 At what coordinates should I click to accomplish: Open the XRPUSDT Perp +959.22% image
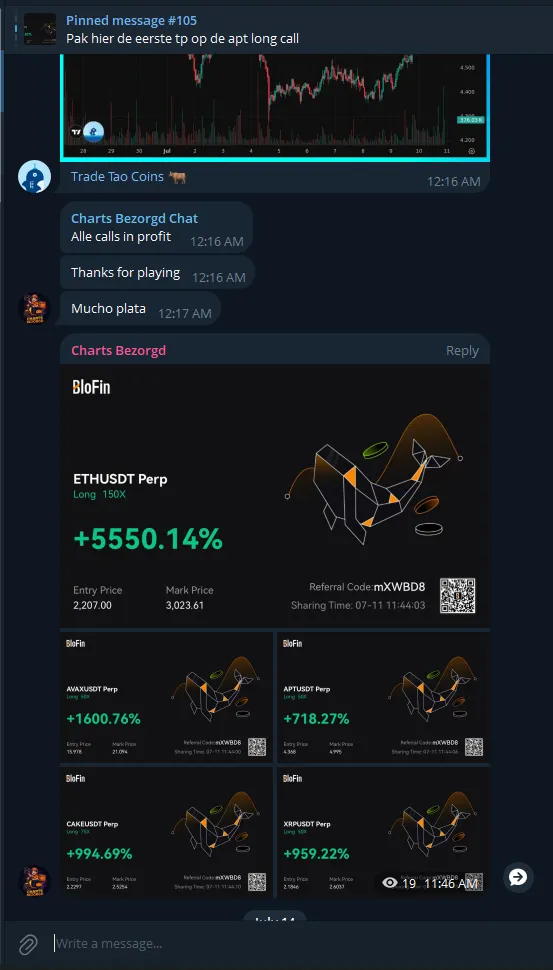click(383, 832)
